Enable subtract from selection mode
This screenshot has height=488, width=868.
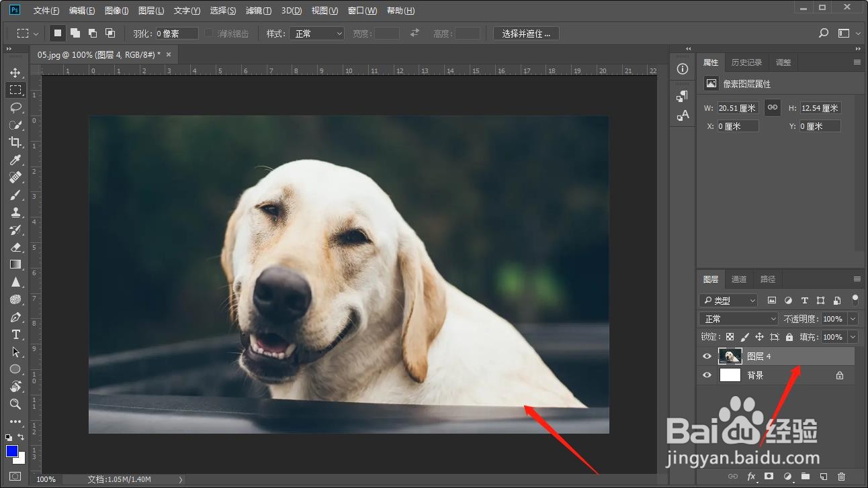93,33
